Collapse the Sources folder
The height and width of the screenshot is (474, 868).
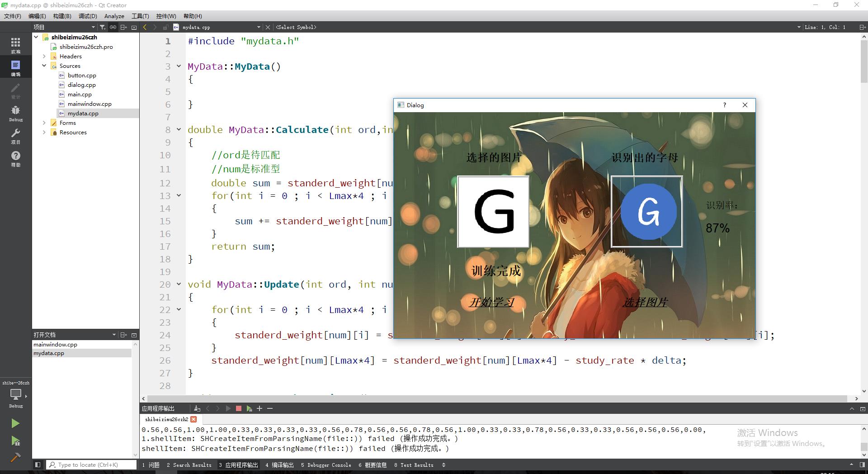[x=44, y=66]
